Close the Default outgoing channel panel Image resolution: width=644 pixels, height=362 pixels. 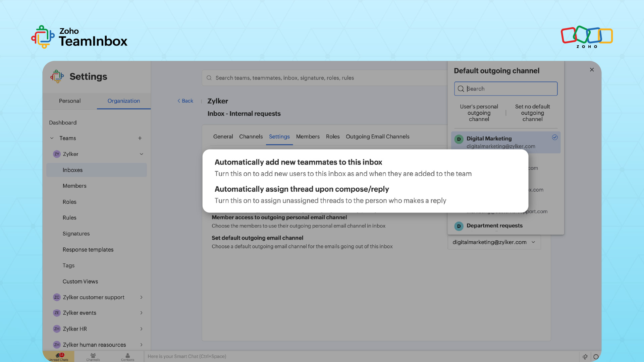(x=592, y=70)
